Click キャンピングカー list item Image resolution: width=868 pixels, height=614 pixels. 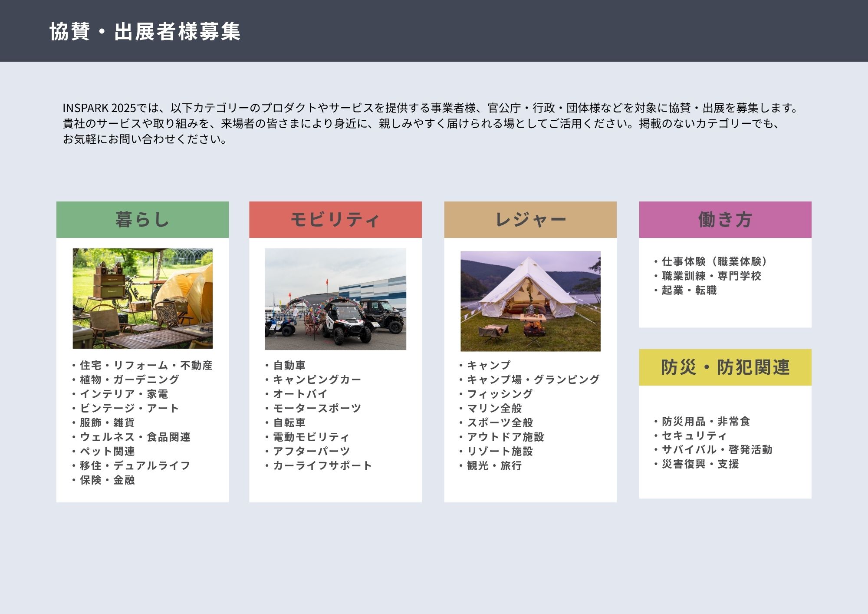point(312,380)
